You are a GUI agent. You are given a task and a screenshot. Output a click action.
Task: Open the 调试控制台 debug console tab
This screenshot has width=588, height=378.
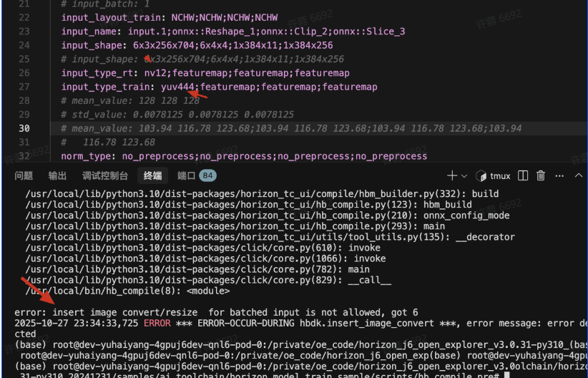pyautogui.click(x=105, y=175)
